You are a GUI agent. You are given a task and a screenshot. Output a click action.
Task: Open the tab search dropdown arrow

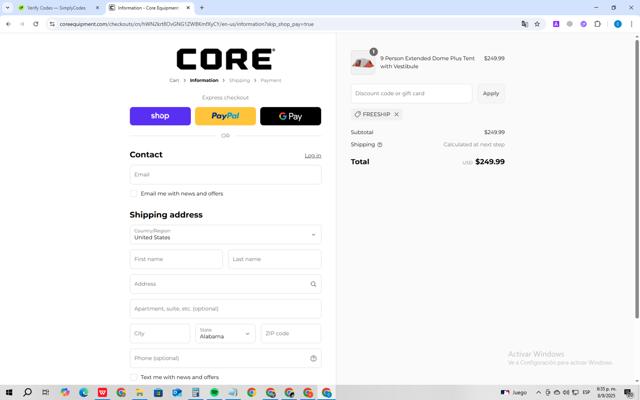point(7,8)
